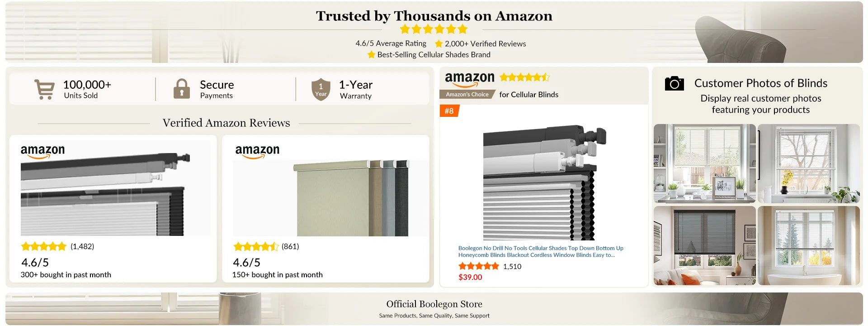Image resolution: width=868 pixels, height=326 pixels.
Task: Click the camera icon beside Customer Photos
Action: pos(674,84)
